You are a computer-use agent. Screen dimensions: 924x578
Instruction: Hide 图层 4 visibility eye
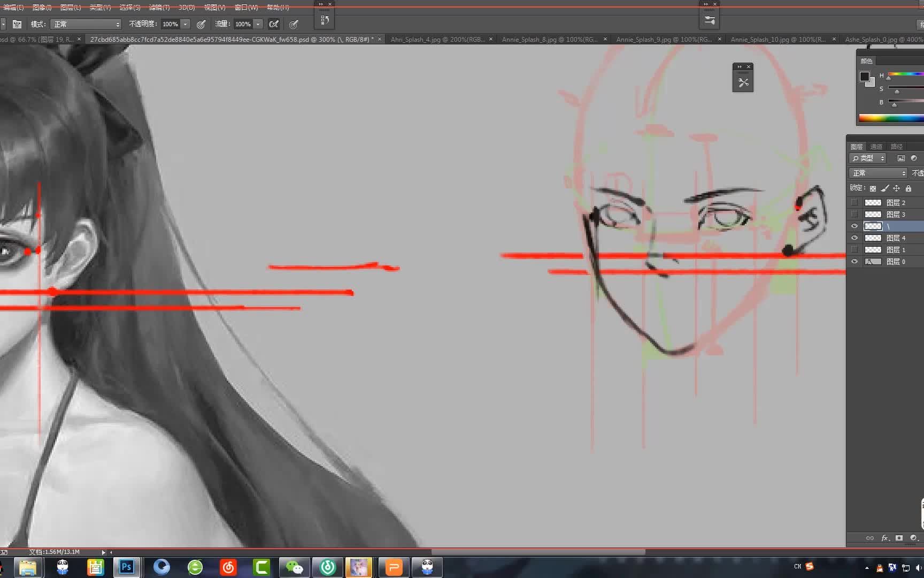854,238
